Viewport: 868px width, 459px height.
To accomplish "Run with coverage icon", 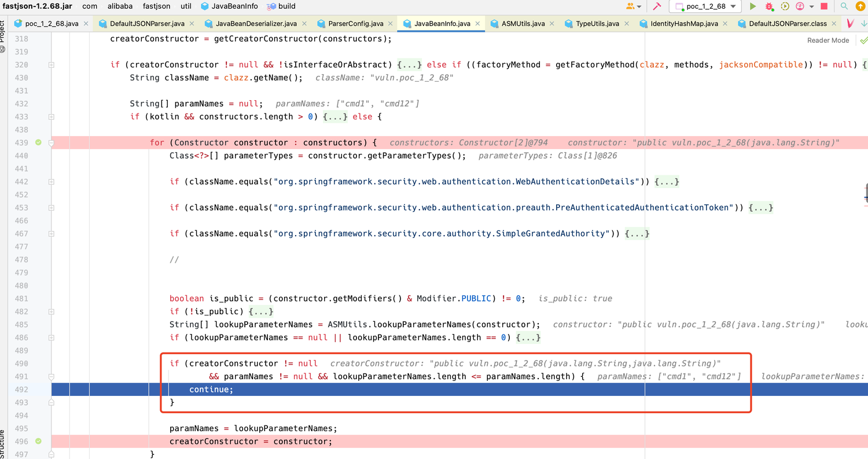I will pos(785,6).
